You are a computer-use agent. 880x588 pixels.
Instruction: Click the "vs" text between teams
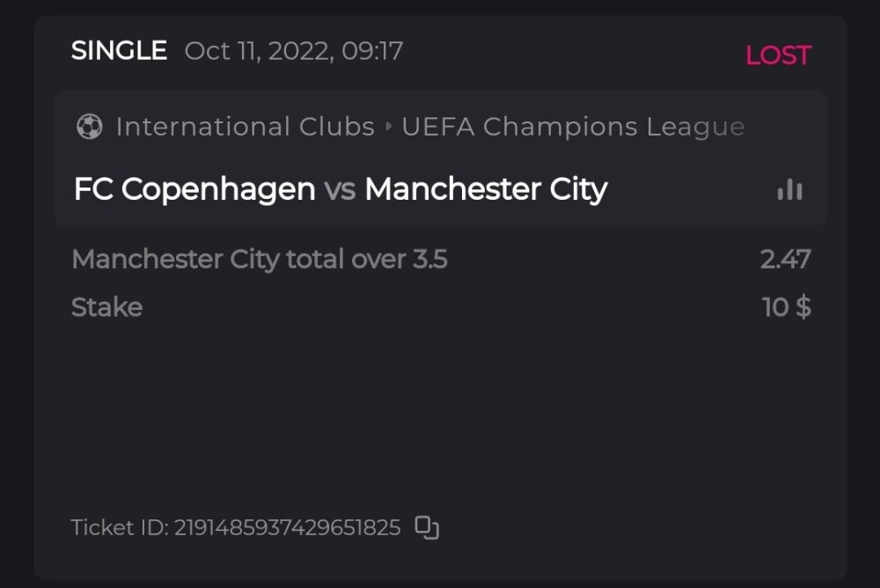click(340, 189)
